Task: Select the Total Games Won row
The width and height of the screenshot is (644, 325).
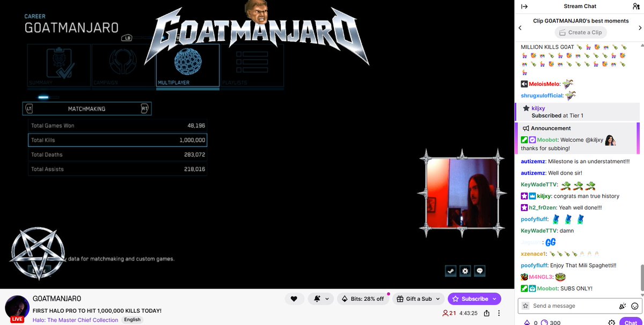Action: [118, 126]
